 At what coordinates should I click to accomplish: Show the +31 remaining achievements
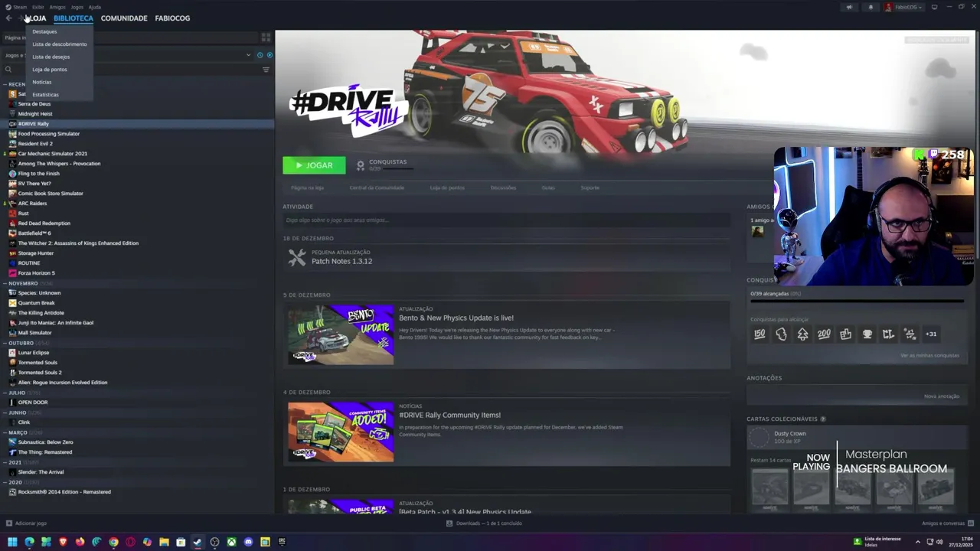coord(931,334)
